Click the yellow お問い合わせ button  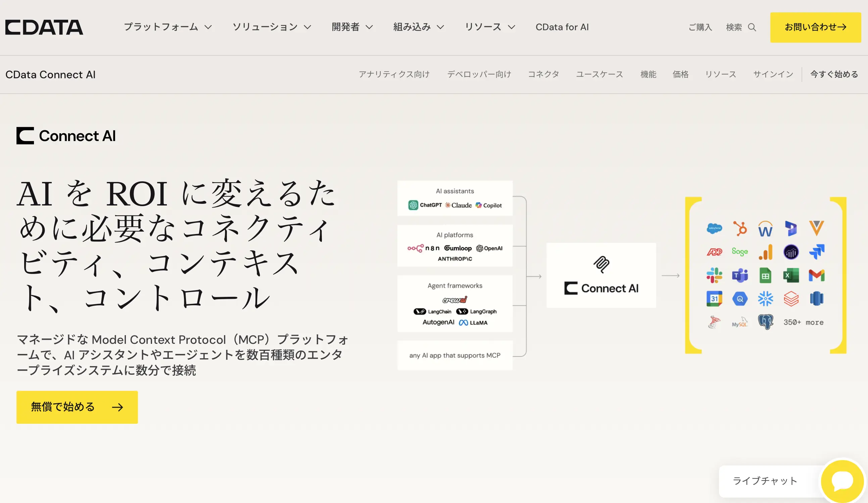pyautogui.click(x=815, y=28)
